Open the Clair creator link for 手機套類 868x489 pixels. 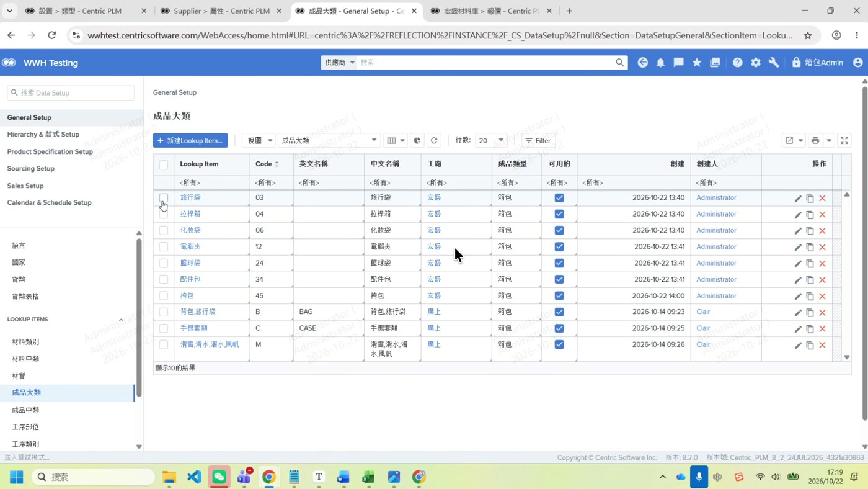[703, 328]
